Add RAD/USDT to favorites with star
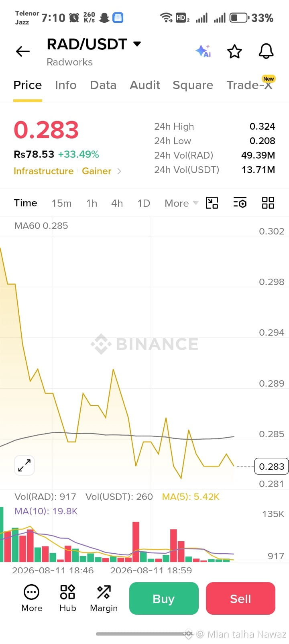289x644 pixels. pos(234,51)
